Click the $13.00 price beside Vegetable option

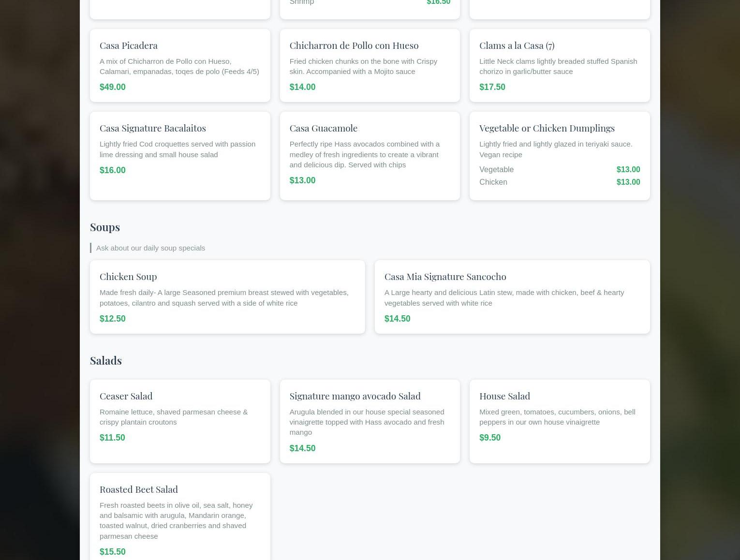628,169
